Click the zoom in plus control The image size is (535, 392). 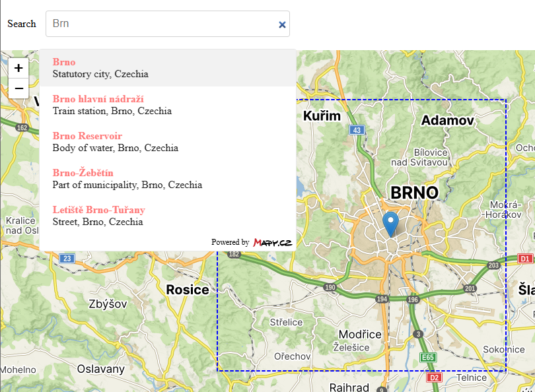(x=18, y=68)
